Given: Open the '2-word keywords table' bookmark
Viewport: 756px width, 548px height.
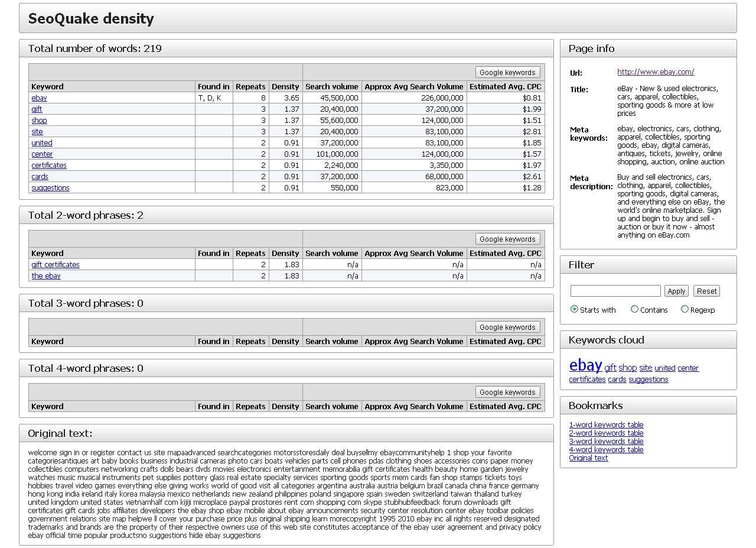Looking at the screenshot, I should click(x=606, y=433).
